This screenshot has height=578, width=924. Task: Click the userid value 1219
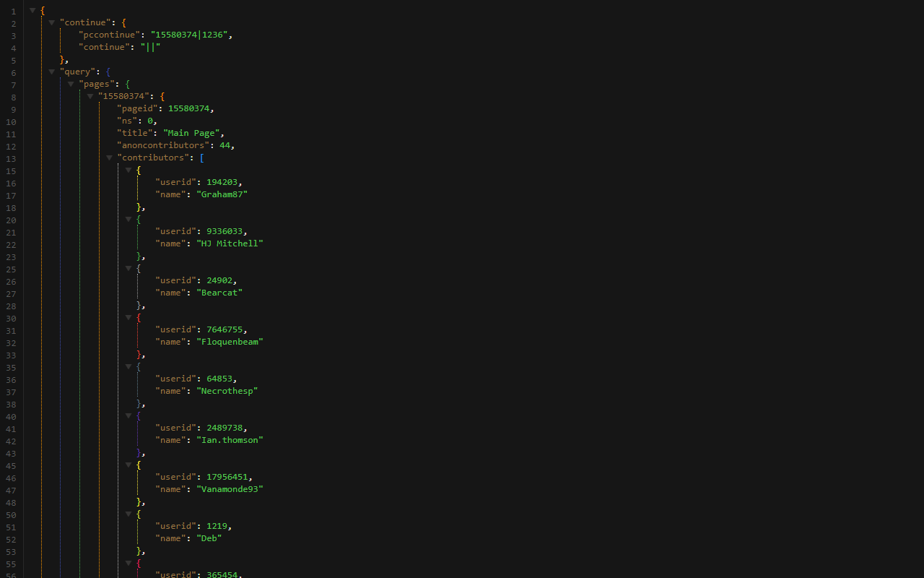[217, 526]
